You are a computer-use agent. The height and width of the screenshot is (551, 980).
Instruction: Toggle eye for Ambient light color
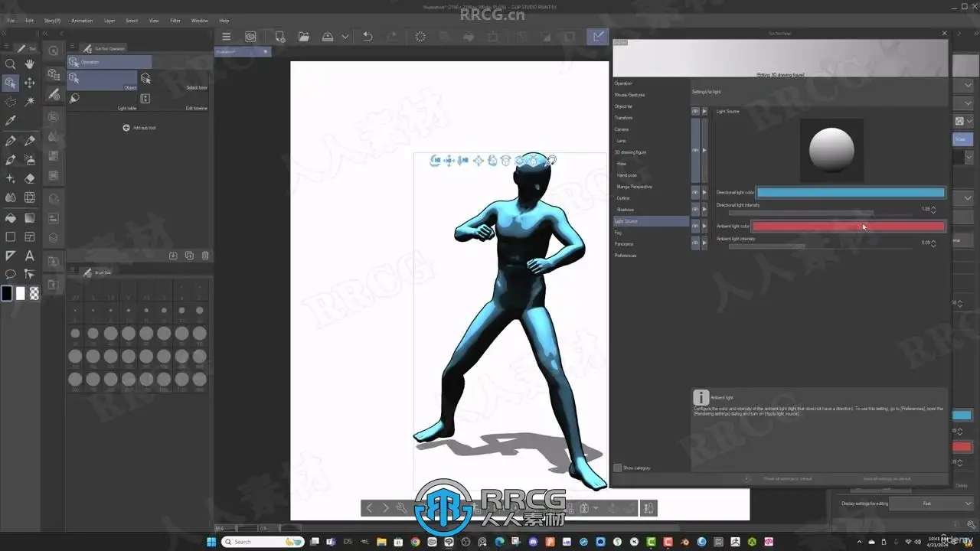click(x=696, y=227)
